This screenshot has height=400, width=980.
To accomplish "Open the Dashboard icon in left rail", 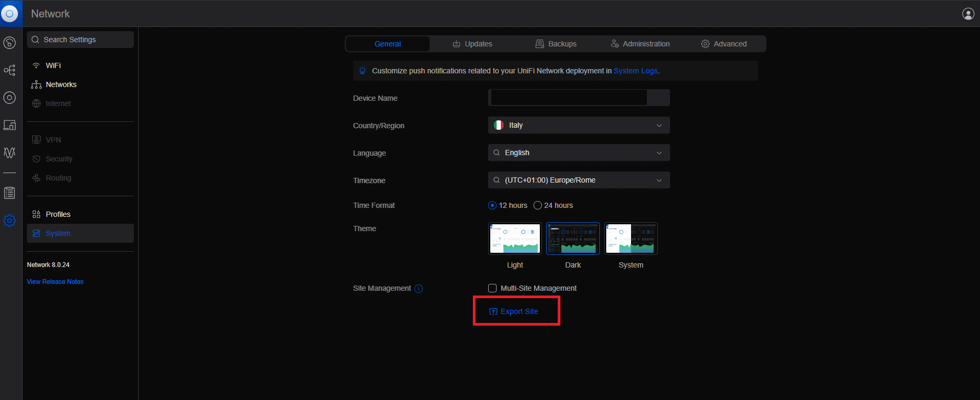I will click(9, 43).
